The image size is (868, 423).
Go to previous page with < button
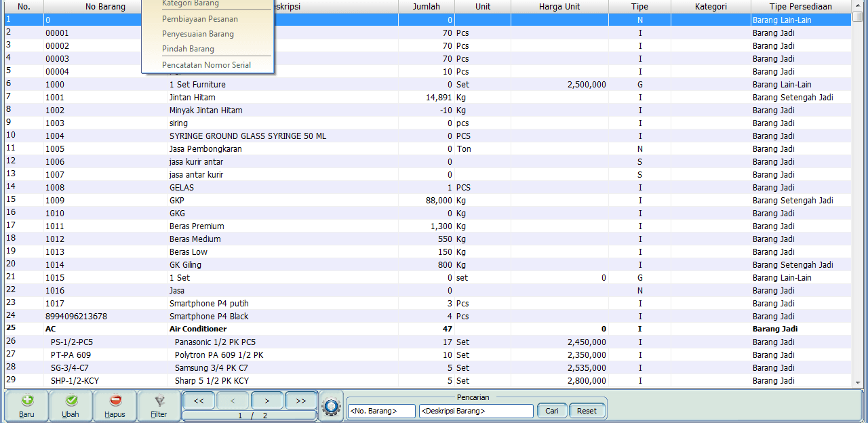[233, 401]
